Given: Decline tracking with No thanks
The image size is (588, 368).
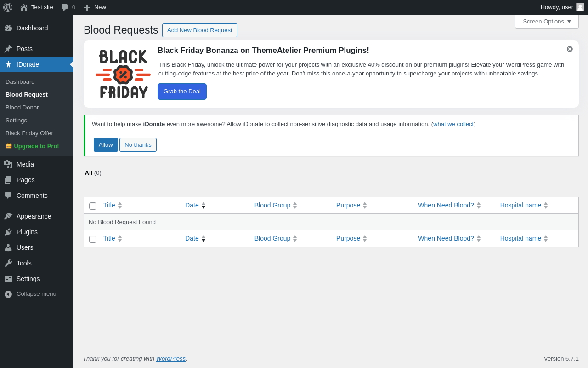Looking at the screenshot, I should point(138,145).
